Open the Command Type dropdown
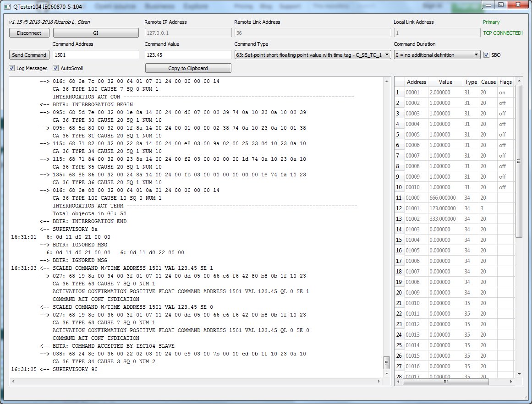532x404 pixels. [313, 55]
